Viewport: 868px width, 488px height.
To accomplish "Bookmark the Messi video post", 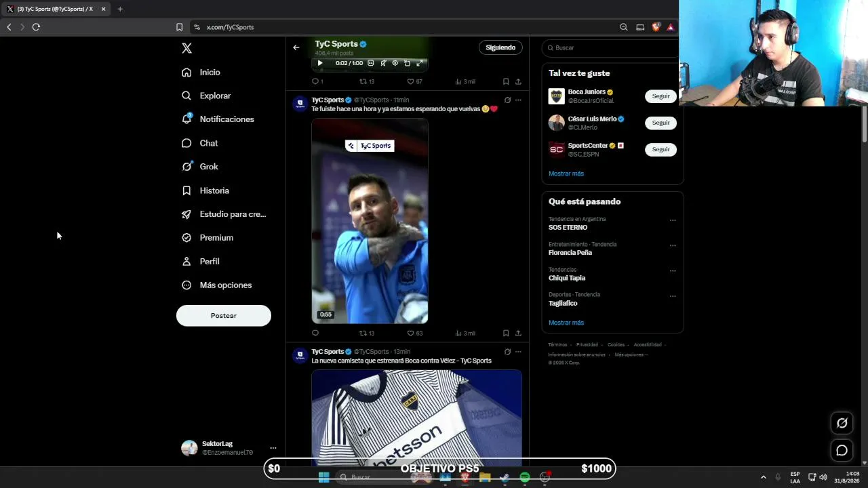I will (506, 333).
